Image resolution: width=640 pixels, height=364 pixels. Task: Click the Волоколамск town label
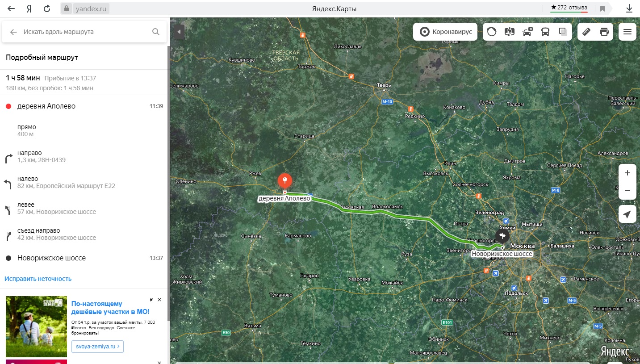pos(387,207)
